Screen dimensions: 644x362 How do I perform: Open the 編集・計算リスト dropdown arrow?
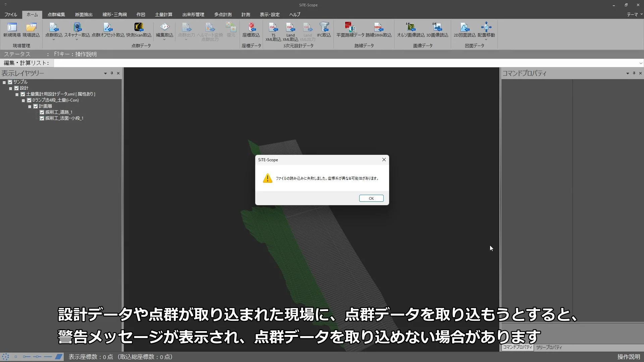(641, 63)
